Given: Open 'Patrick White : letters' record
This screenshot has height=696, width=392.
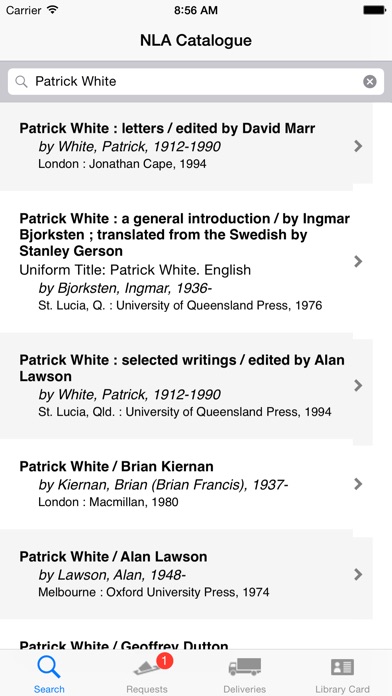Looking at the screenshot, I should coord(186,146).
